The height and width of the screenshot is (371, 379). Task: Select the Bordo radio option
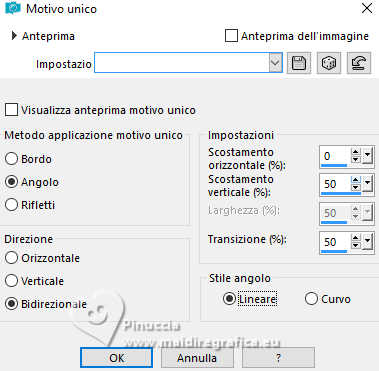pyautogui.click(x=11, y=159)
